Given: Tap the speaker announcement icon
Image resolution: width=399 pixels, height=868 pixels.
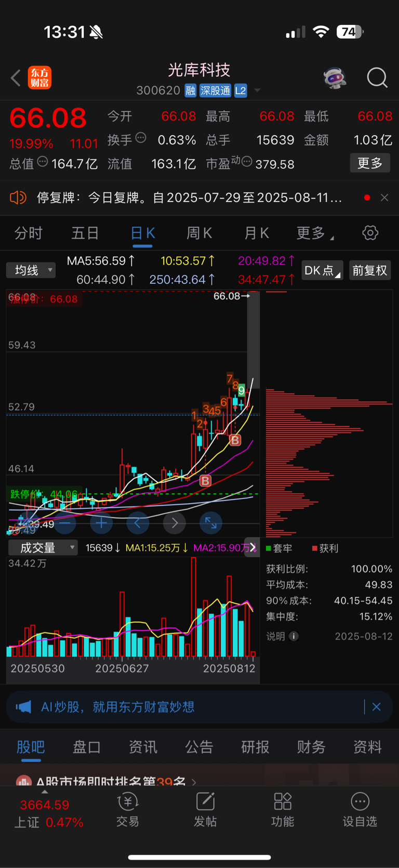Looking at the screenshot, I should (x=18, y=198).
